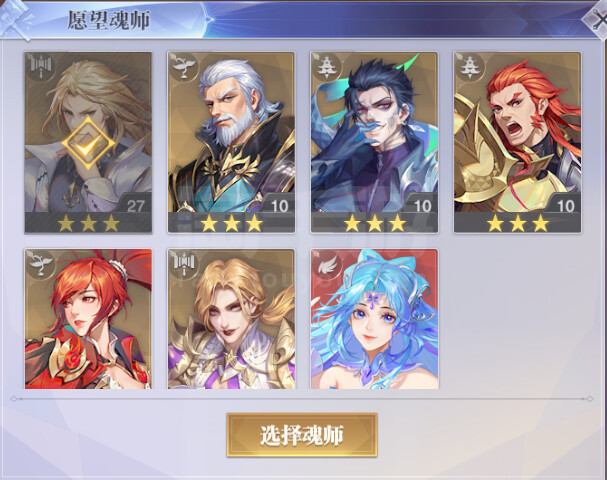Click the castle icon on the selected blonde card
This screenshot has width=607, height=480.
[x=40, y=68]
